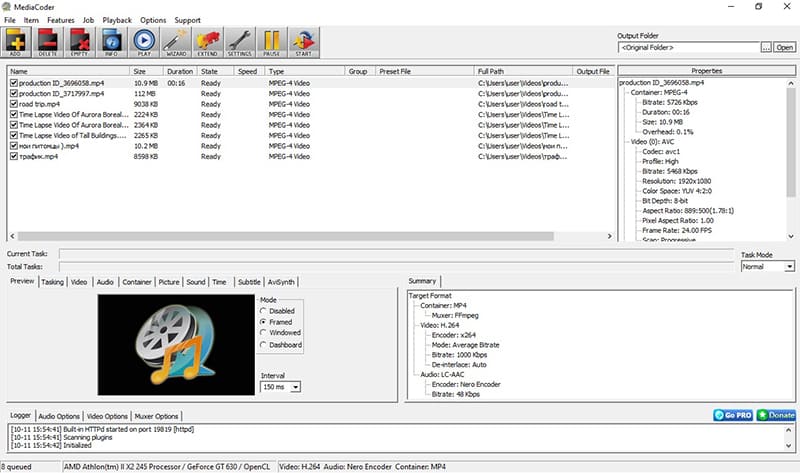Click the Go PRO button
This screenshot has height=473, width=800.
[x=733, y=415]
